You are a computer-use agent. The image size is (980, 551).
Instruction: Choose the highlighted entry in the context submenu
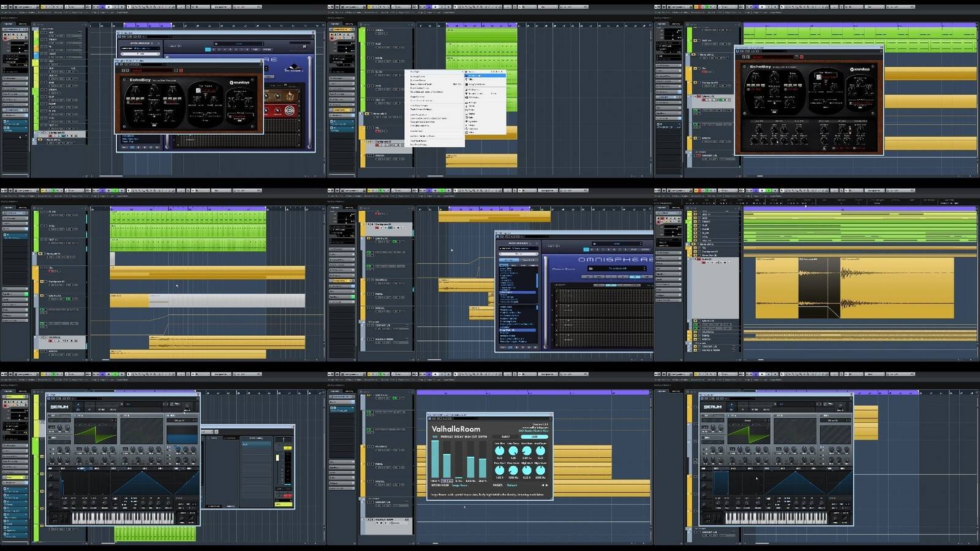click(485, 75)
